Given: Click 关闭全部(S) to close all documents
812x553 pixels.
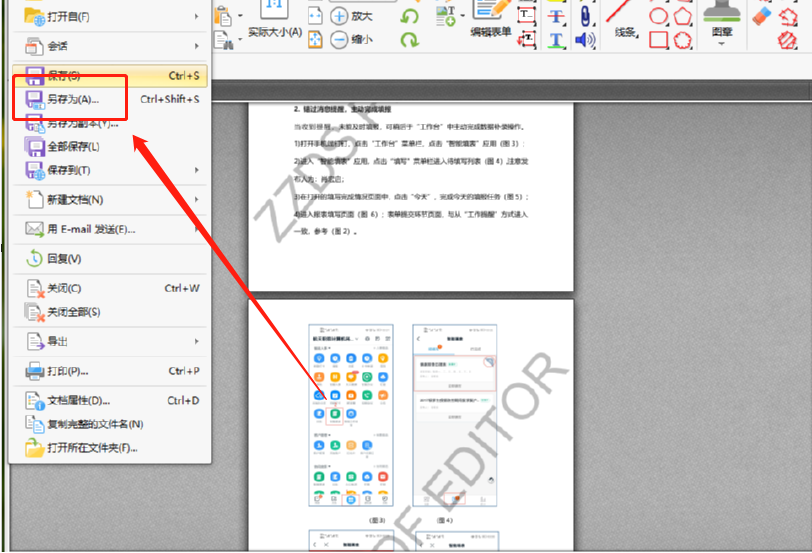Looking at the screenshot, I should 73,312.
